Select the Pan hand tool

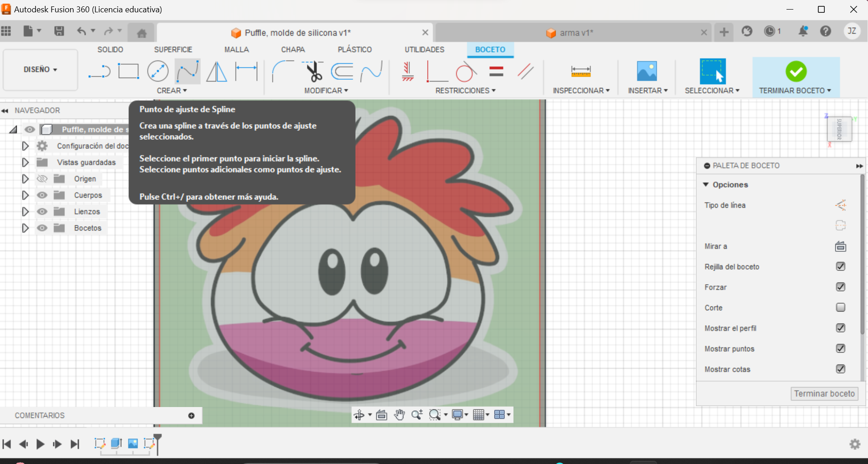point(399,415)
